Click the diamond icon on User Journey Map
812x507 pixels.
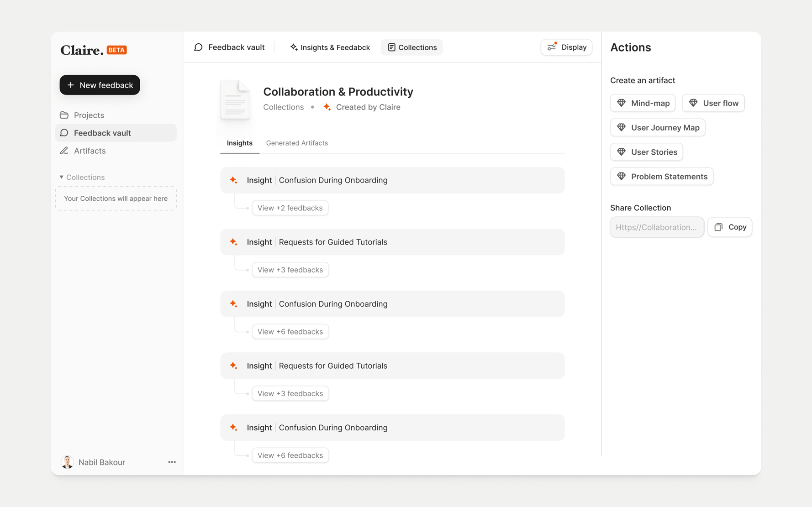click(622, 128)
